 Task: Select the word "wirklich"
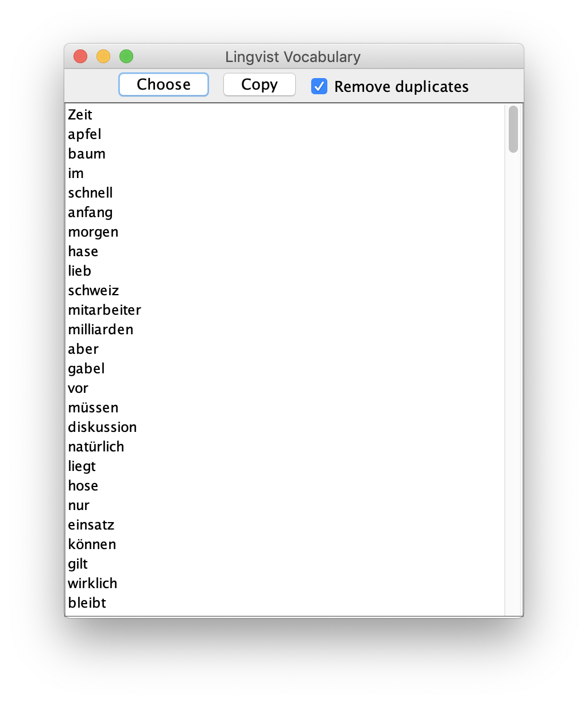[x=92, y=584]
